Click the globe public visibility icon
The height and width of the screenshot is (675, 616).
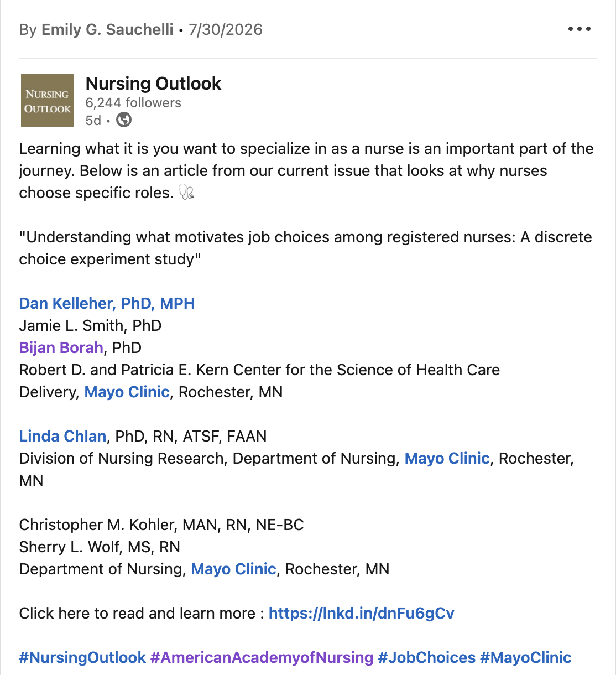tap(124, 120)
